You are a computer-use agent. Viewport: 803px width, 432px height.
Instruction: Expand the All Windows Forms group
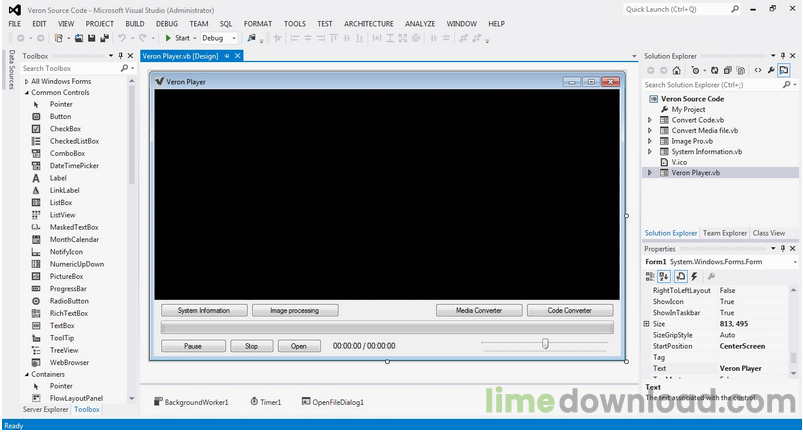[25, 81]
